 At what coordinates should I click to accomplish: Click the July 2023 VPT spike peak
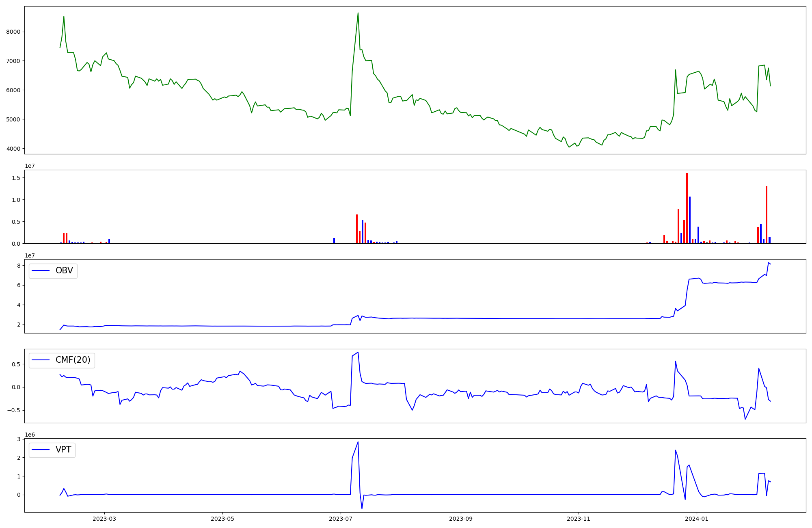pos(358,442)
